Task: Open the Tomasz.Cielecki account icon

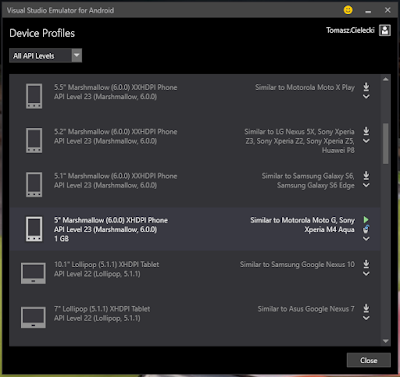Action: 385,30
